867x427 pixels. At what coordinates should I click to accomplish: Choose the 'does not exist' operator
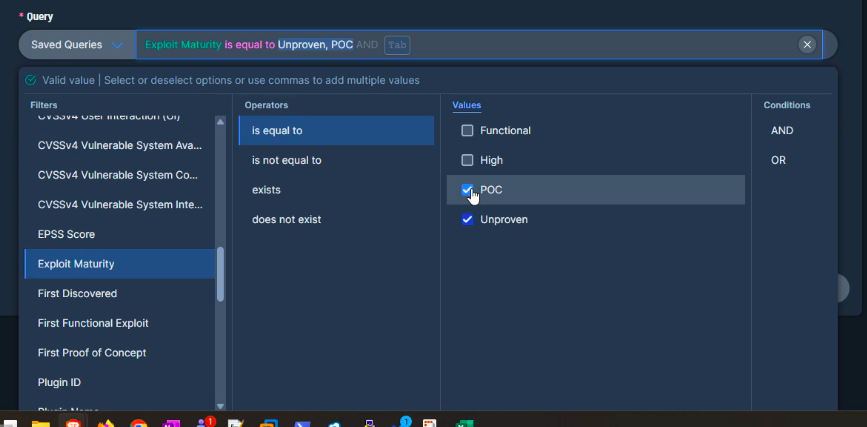(x=287, y=219)
